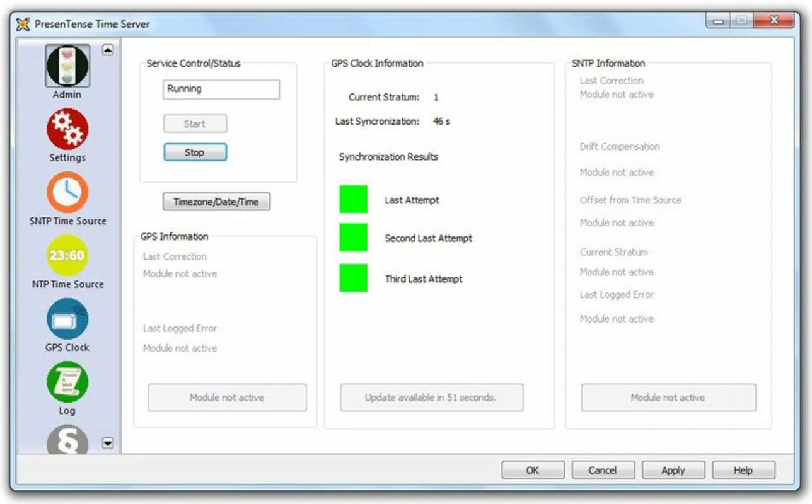Click the sidebar scroll down arrow
Viewport: 812px width, 504px height.
tap(108, 444)
